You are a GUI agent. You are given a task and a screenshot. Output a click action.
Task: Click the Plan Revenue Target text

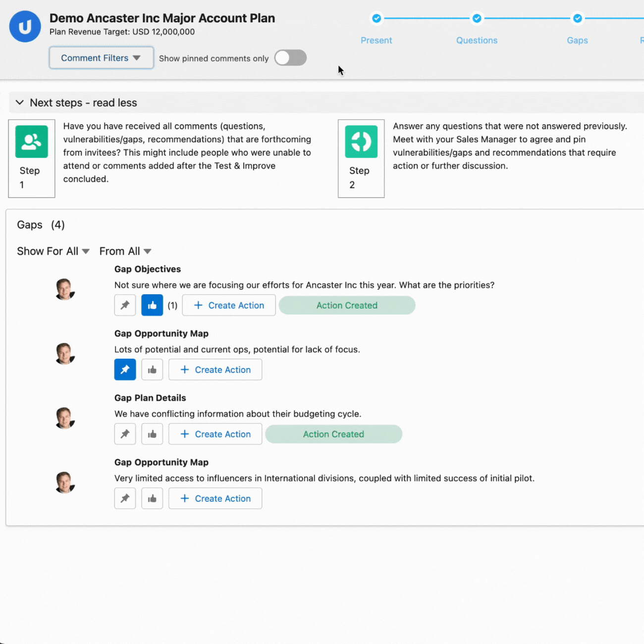point(122,32)
